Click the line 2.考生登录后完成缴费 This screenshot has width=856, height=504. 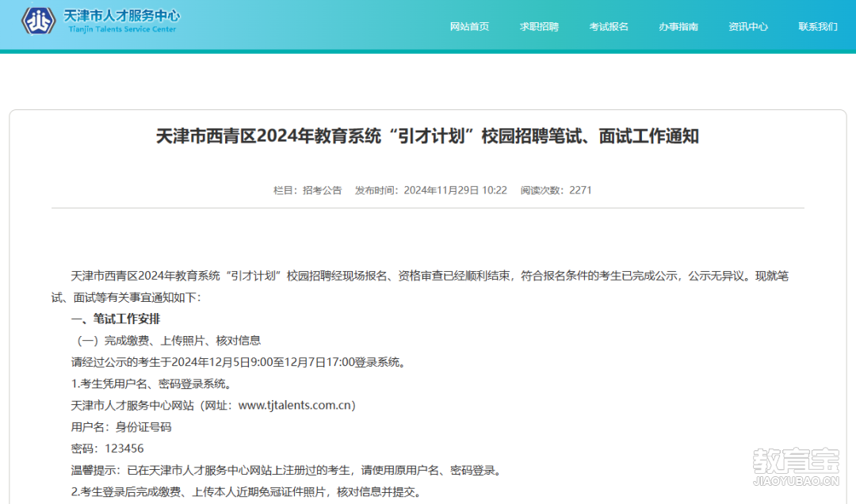click(x=248, y=492)
